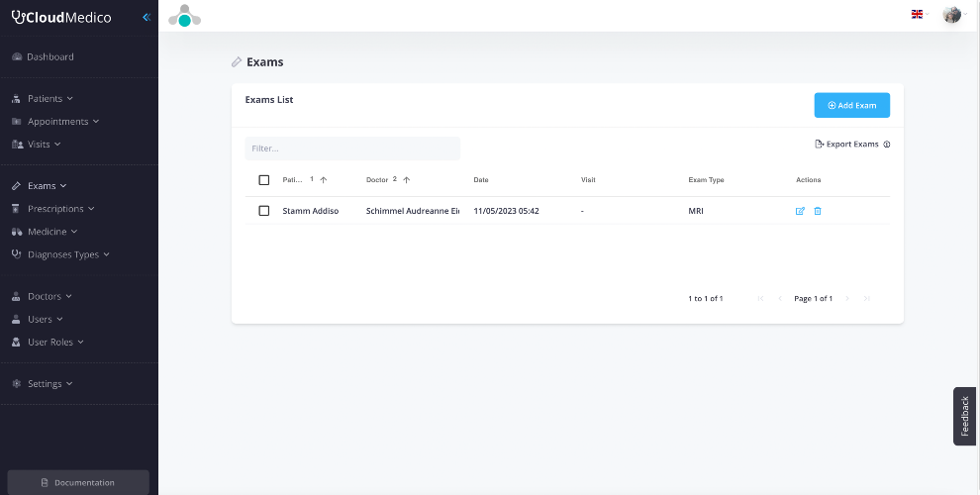Open the Feedback side tab
Viewport: 980px width, 495px height.
[965, 416]
